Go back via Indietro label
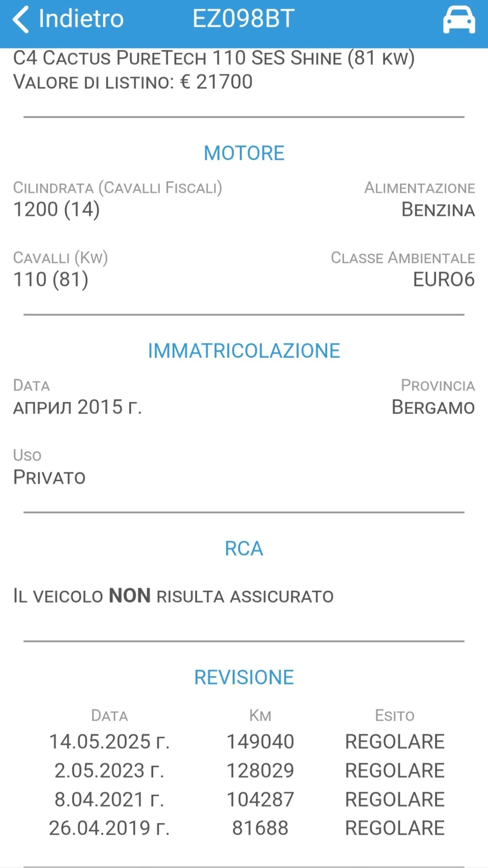Viewport: 488px width, 868px height. tap(81, 19)
